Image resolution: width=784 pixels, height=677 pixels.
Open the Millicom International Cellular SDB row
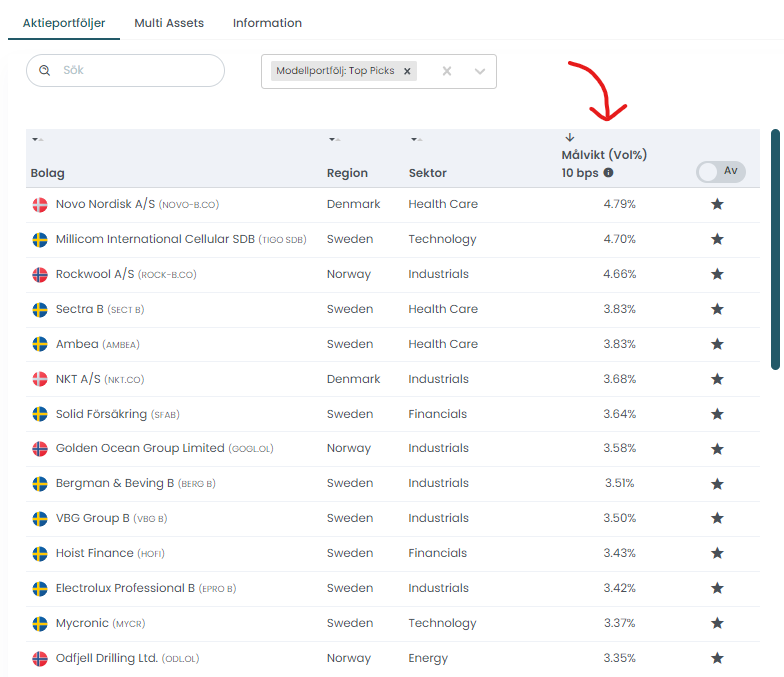(155, 239)
